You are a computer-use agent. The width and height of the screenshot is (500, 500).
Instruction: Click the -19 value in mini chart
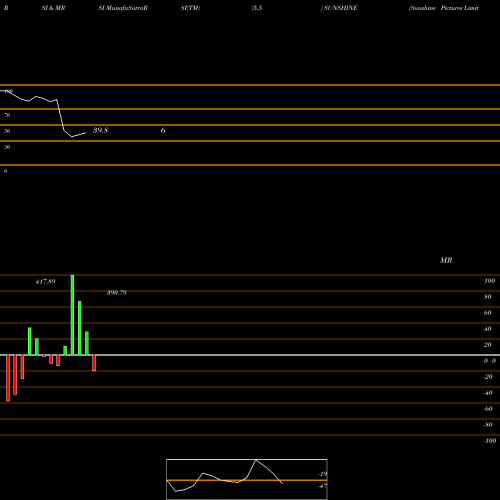pyautogui.click(x=322, y=474)
